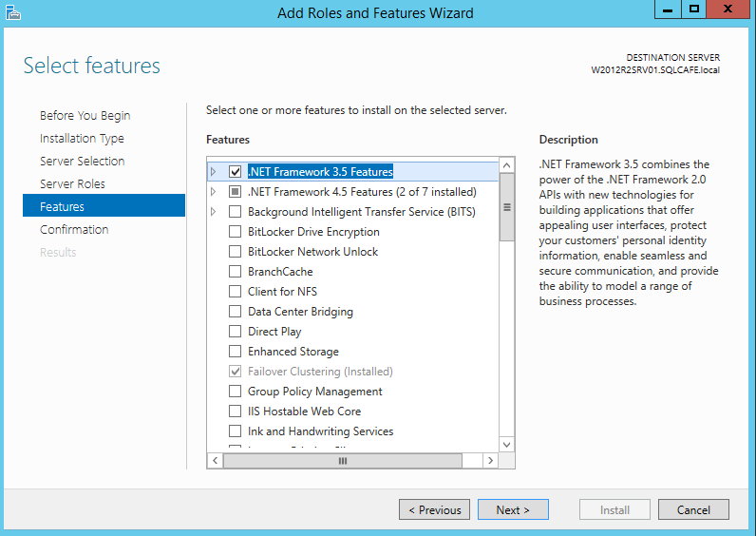Click the wizard icon in title bar
Image resolution: width=756 pixels, height=536 pixels.
pyautogui.click(x=11, y=11)
